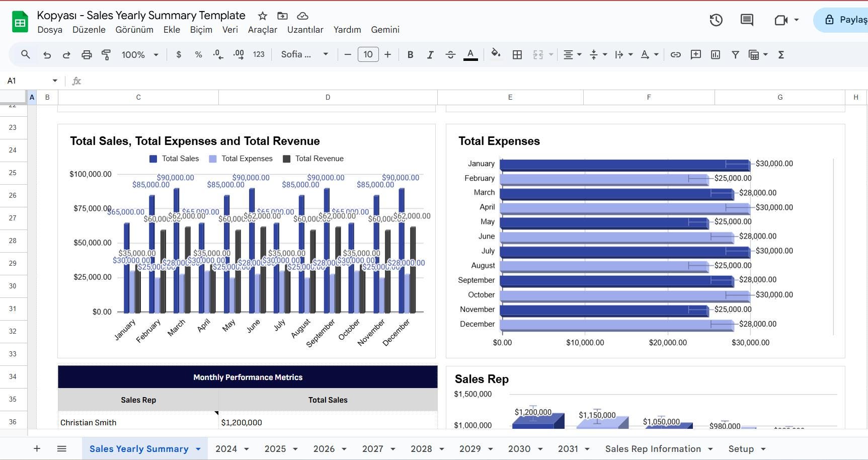Insert chart toolbar icon
The height and width of the screenshot is (460, 868).
tap(716, 55)
